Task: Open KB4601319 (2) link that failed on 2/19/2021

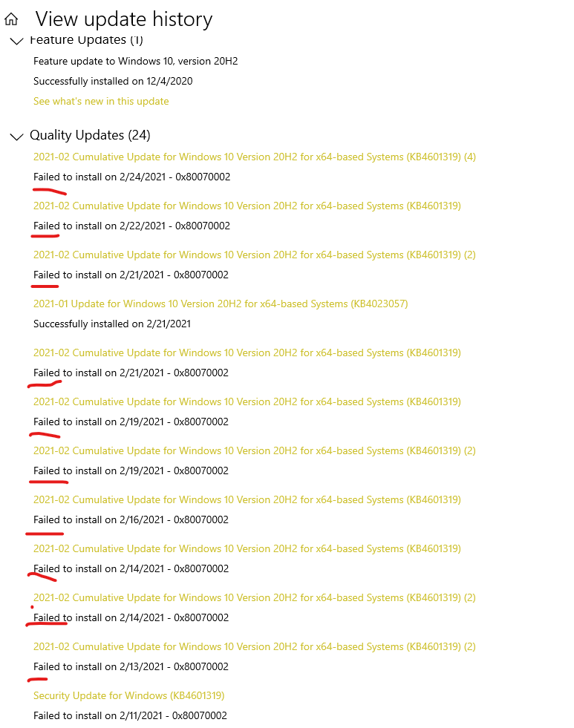Action: pyautogui.click(x=255, y=450)
